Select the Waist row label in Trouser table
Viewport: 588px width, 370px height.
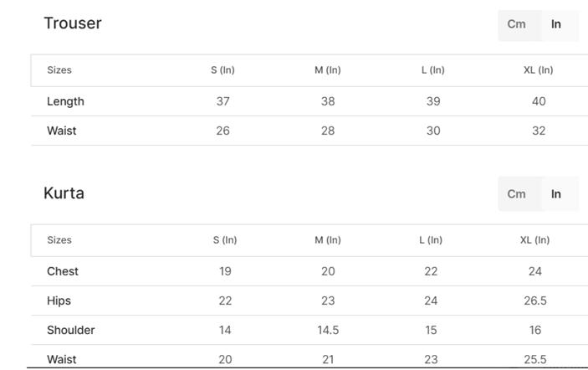(x=62, y=131)
